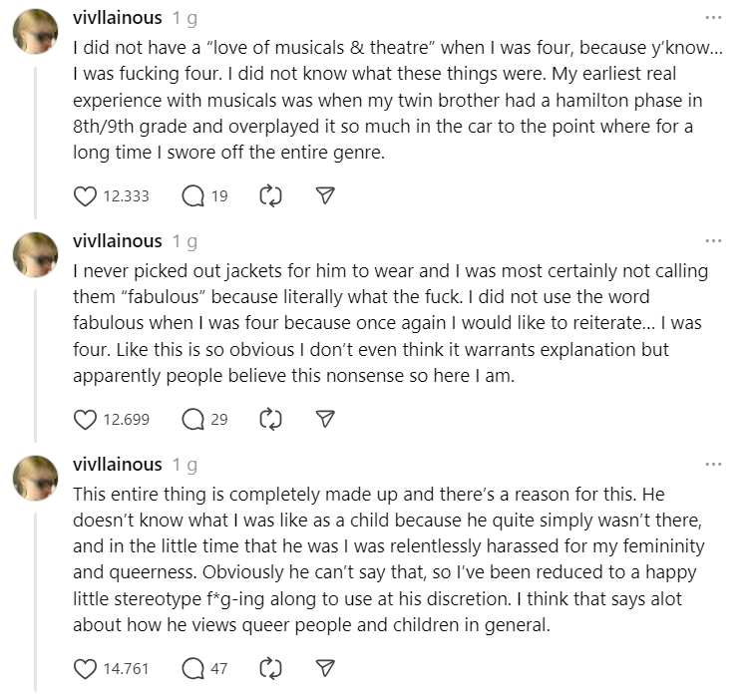This screenshot has height=700, width=748.
Task: Open replies on the 19-comment post
Action: [x=192, y=196]
